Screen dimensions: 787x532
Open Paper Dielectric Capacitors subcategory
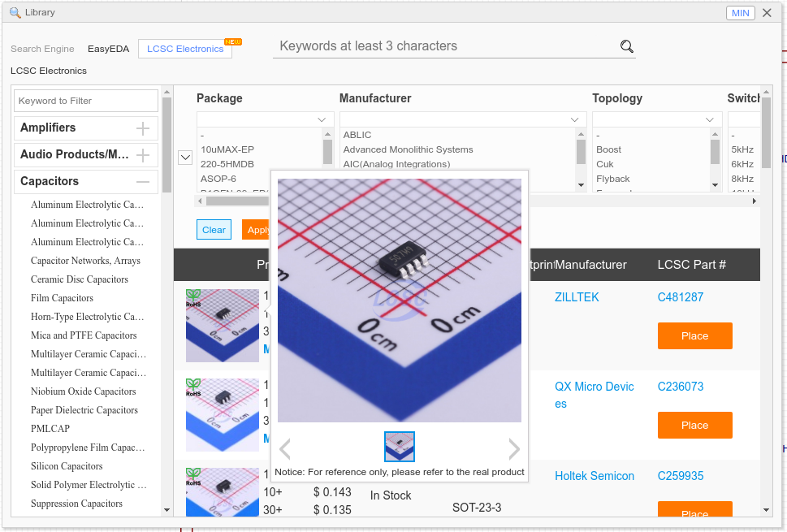point(84,410)
